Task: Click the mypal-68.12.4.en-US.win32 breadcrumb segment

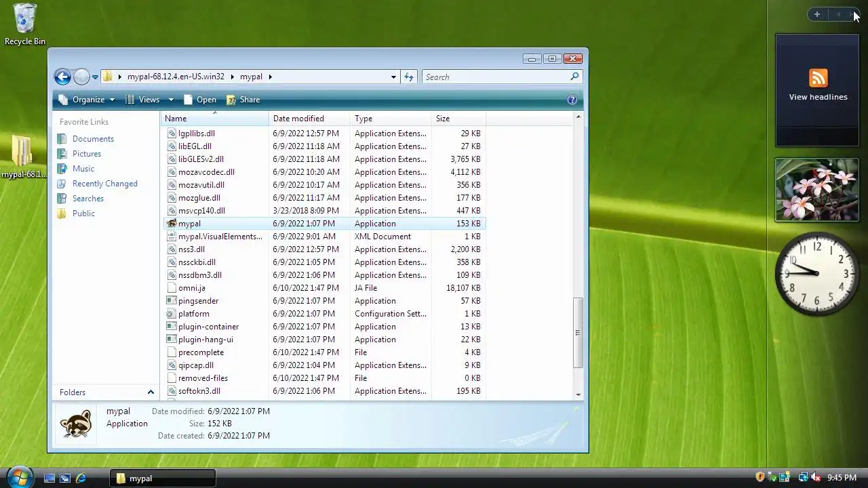Action: tap(176, 77)
